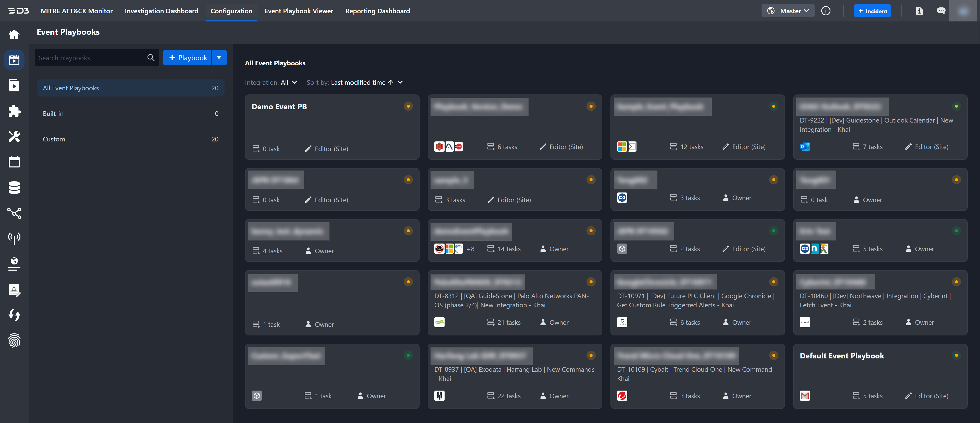Viewport: 980px width, 423px height.
Task: Open the Master site dropdown
Action: coord(788,11)
